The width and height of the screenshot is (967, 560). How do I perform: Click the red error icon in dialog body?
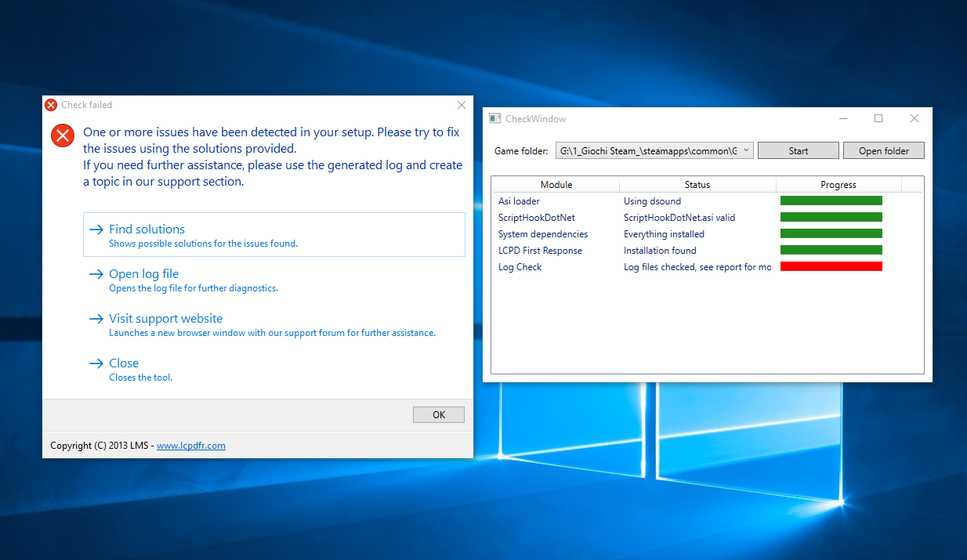click(x=63, y=135)
